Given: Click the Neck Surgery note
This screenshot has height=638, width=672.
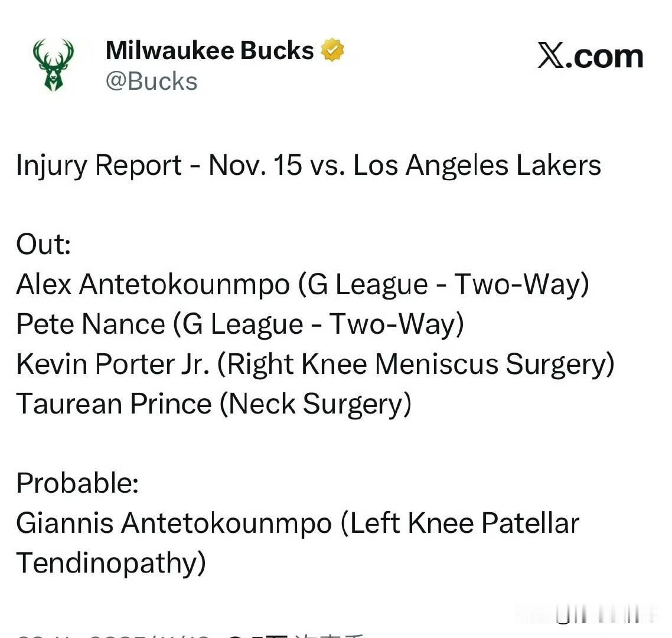Looking at the screenshot, I should pyautogui.click(x=315, y=404).
